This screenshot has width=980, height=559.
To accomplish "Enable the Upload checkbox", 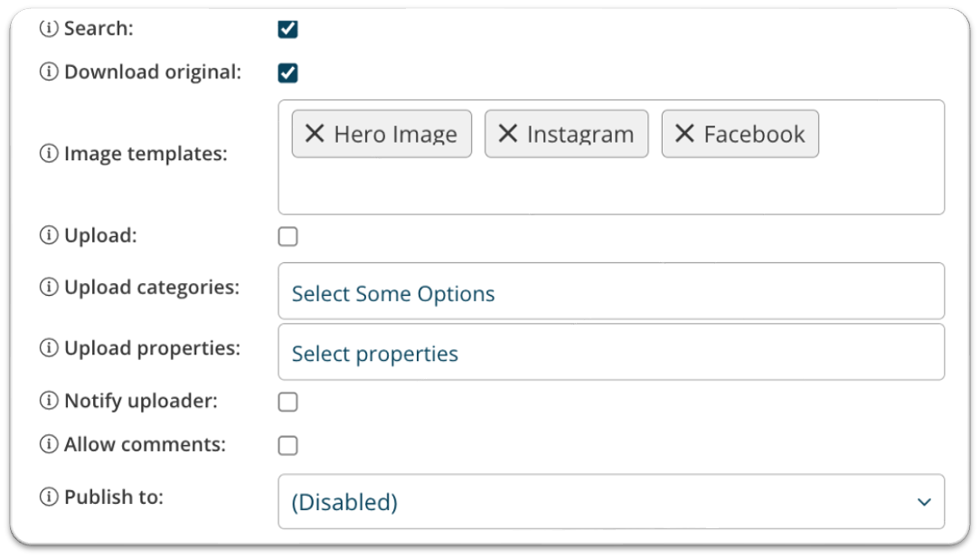I will pyautogui.click(x=287, y=236).
